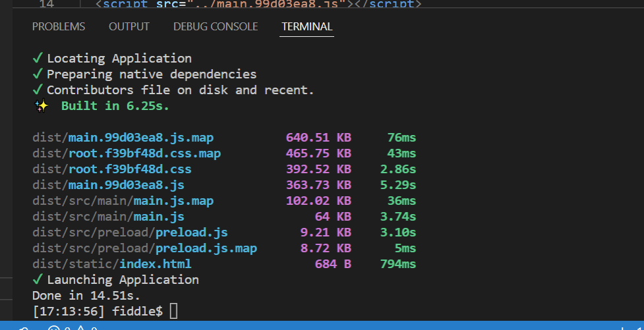Click the 9.21 KB size value
Image resolution: width=644 pixels, height=330 pixels.
(326, 233)
